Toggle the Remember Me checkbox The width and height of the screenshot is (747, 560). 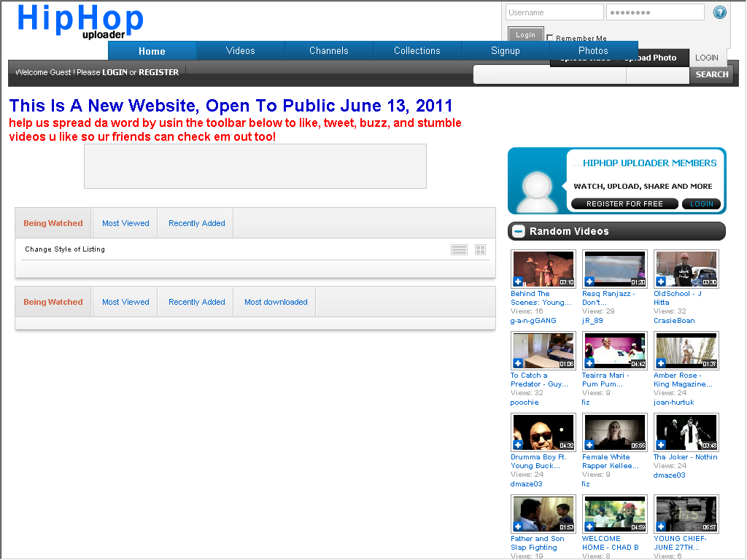[x=550, y=38]
